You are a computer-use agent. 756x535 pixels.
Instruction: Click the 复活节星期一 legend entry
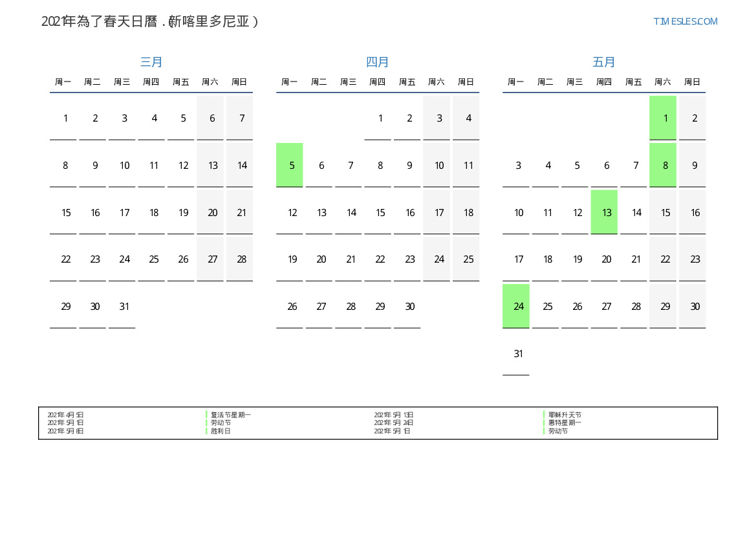coord(230,415)
